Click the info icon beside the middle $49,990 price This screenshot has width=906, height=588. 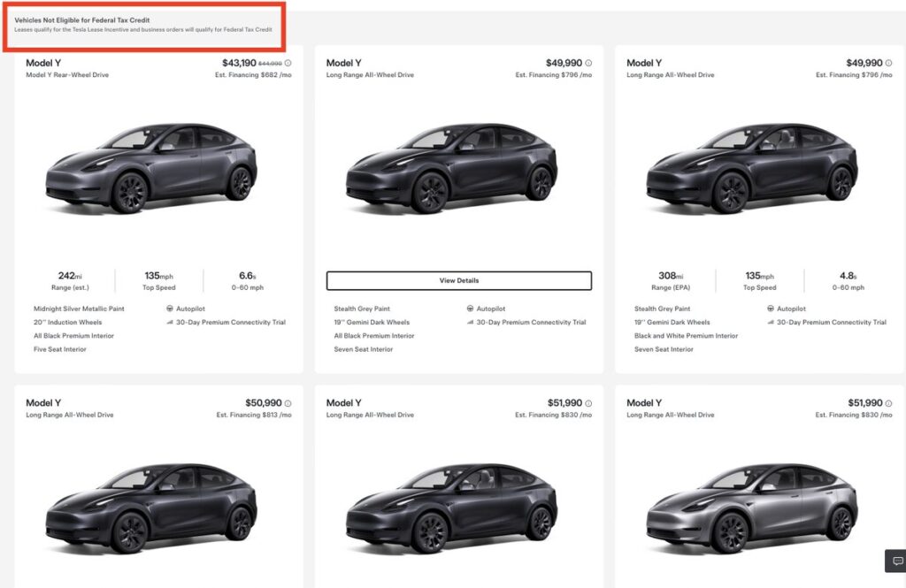[587, 63]
